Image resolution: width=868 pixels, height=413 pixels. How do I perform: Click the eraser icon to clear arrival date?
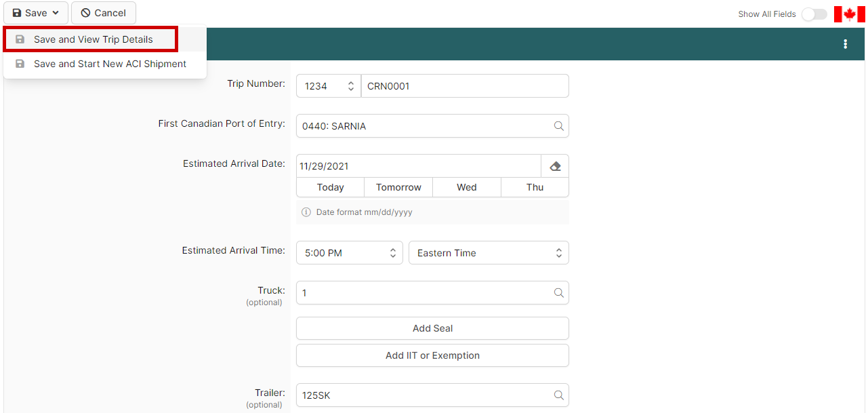(555, 166)
